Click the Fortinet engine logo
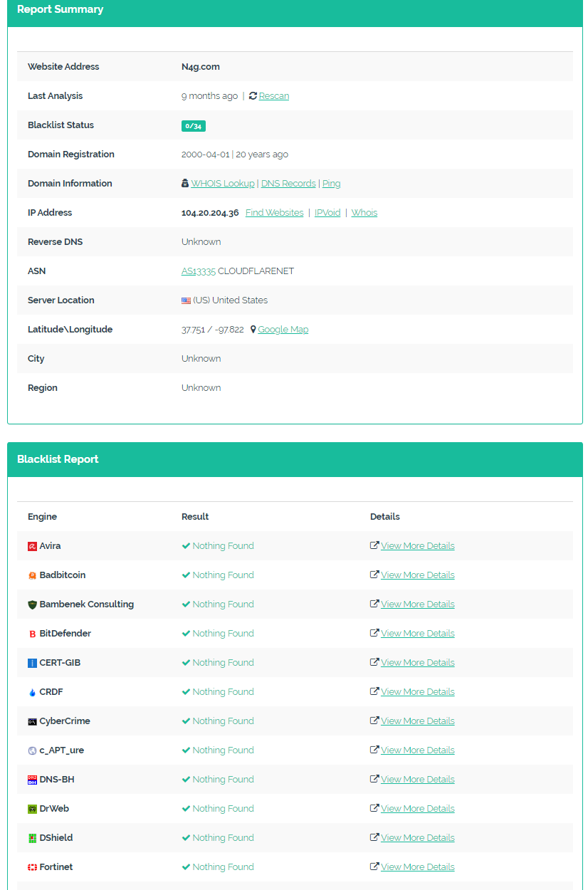The image size is (588, 890). tap(32, 867)
